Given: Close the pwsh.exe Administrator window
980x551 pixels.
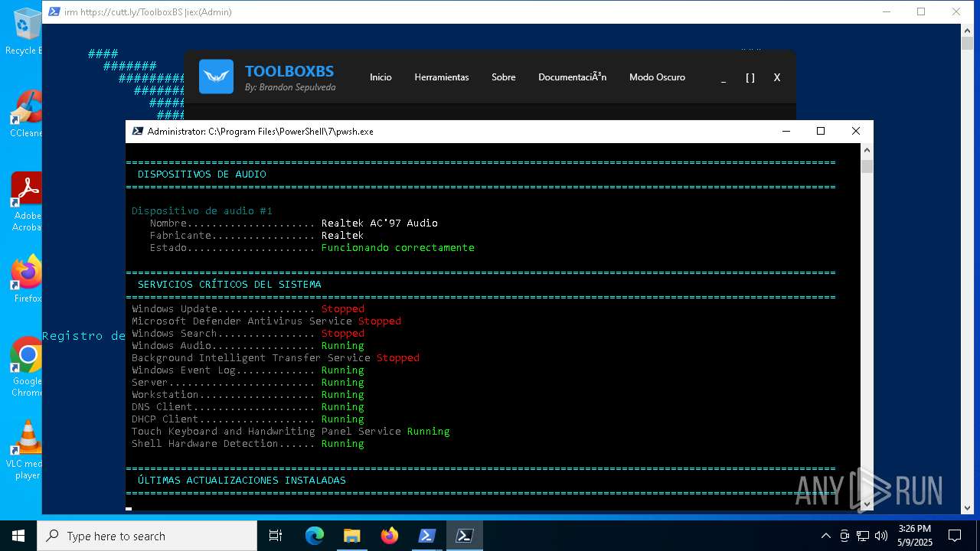Looking at the screenshot, I should (856, 131).
